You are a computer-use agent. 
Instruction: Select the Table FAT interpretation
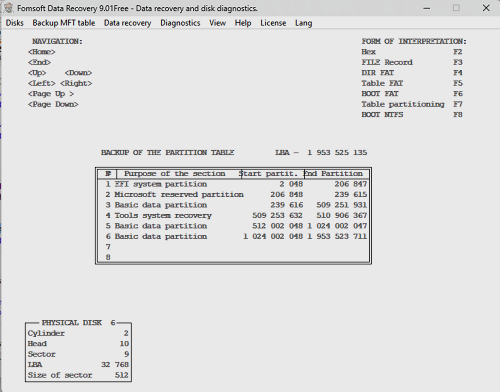tap(382, 83)
